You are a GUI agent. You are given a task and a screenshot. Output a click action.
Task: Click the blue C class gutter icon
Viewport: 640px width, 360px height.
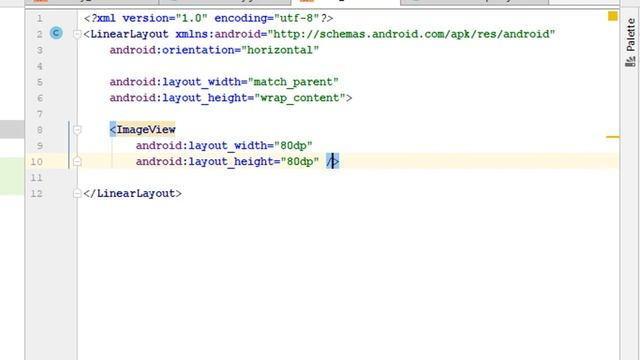[56, 33]
